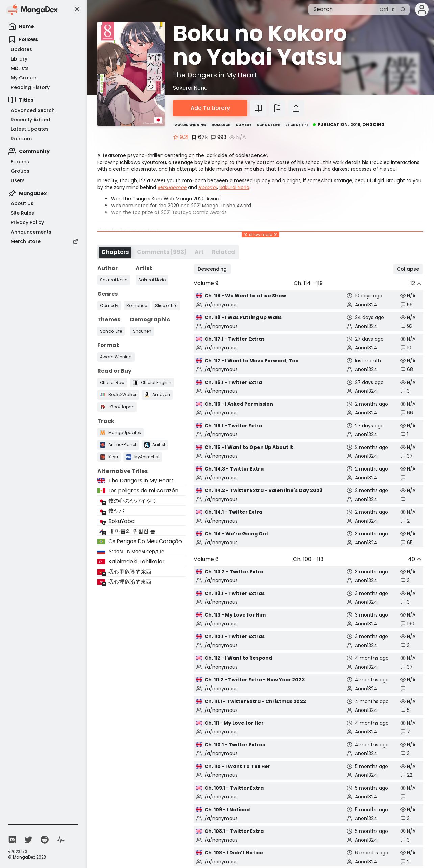Click the star rating 9.21
This screenshot has width=434, height=868.
point(181,137)
